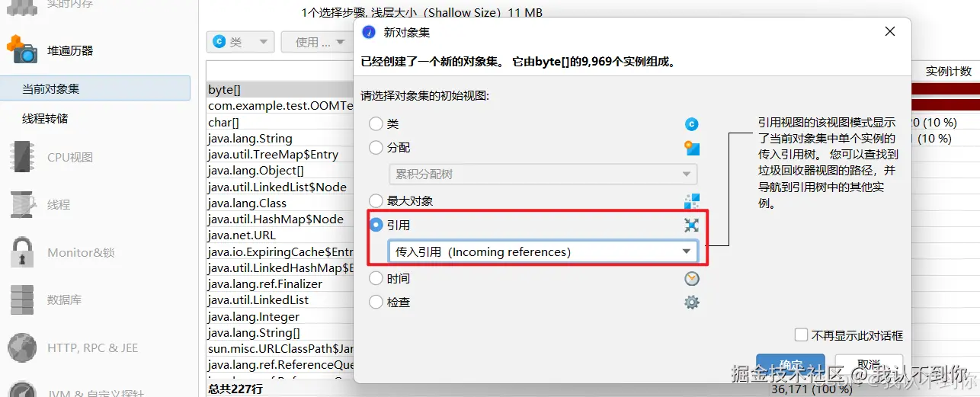Click the 引用 references view icon

tap(691, 225)
